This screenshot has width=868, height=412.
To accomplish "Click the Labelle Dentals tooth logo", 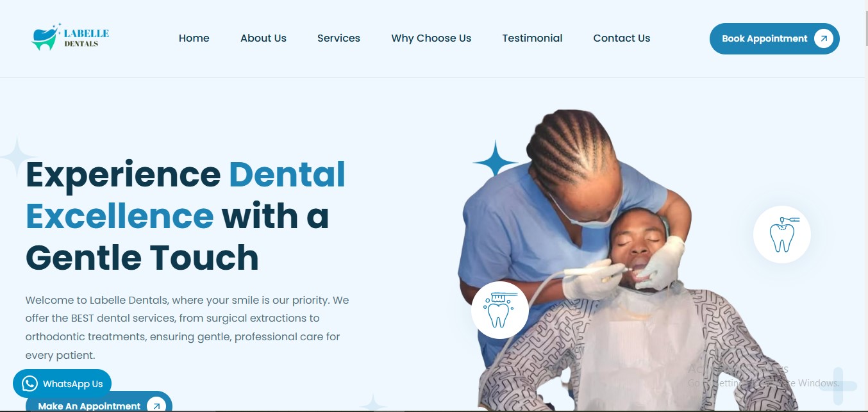I will (x=71, y=37).
